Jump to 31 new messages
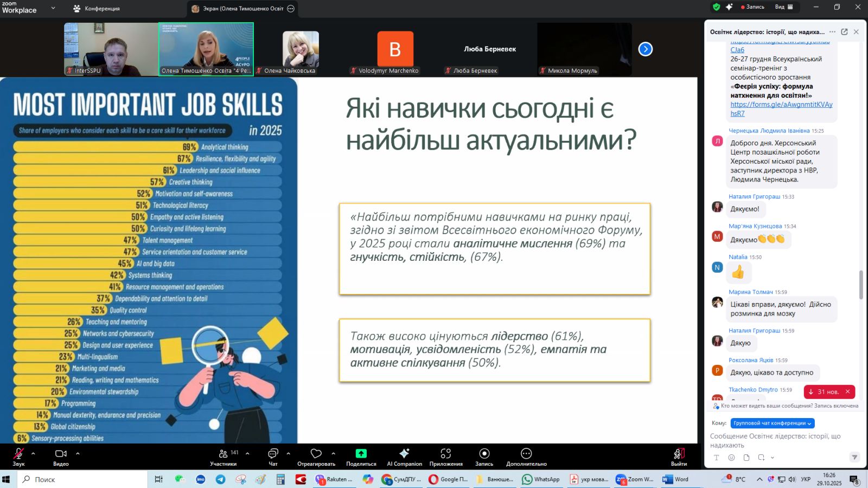Viewport: 868px width, 488px height. 824,391
